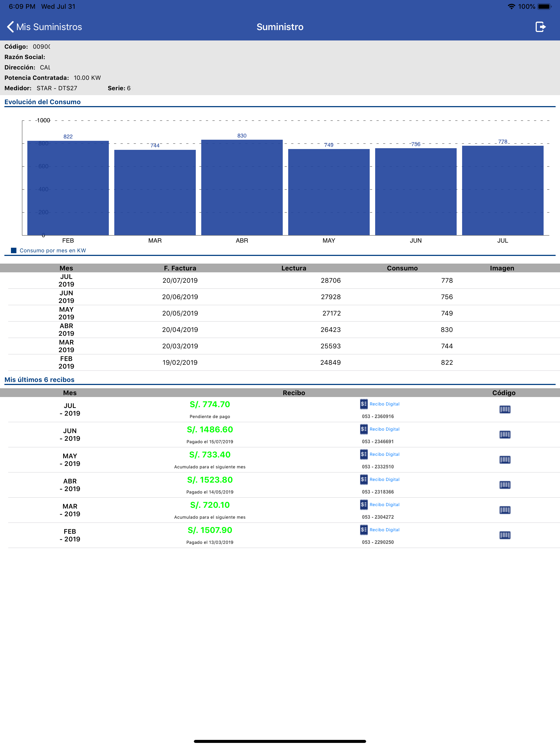Viewport: 560px width, 747px height.
Task: Select amount S/. 1507.90
Action: tap(210, 530)
